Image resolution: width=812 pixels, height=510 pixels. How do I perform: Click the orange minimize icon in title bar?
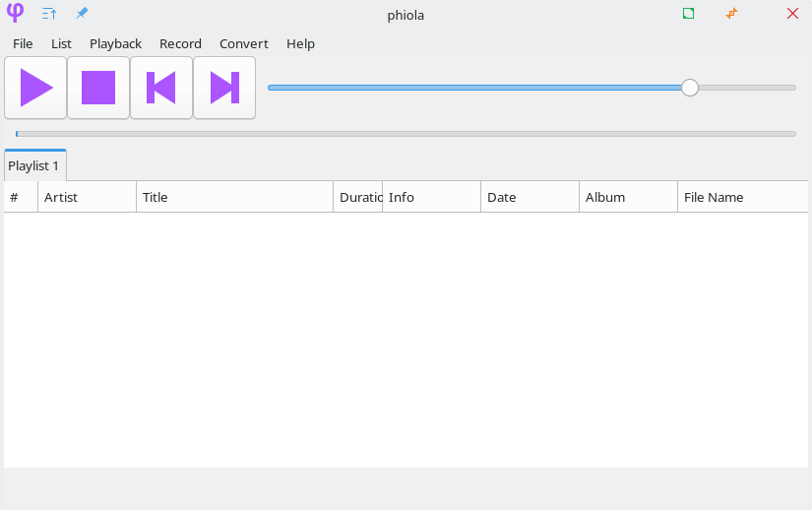tap(731, 14)
